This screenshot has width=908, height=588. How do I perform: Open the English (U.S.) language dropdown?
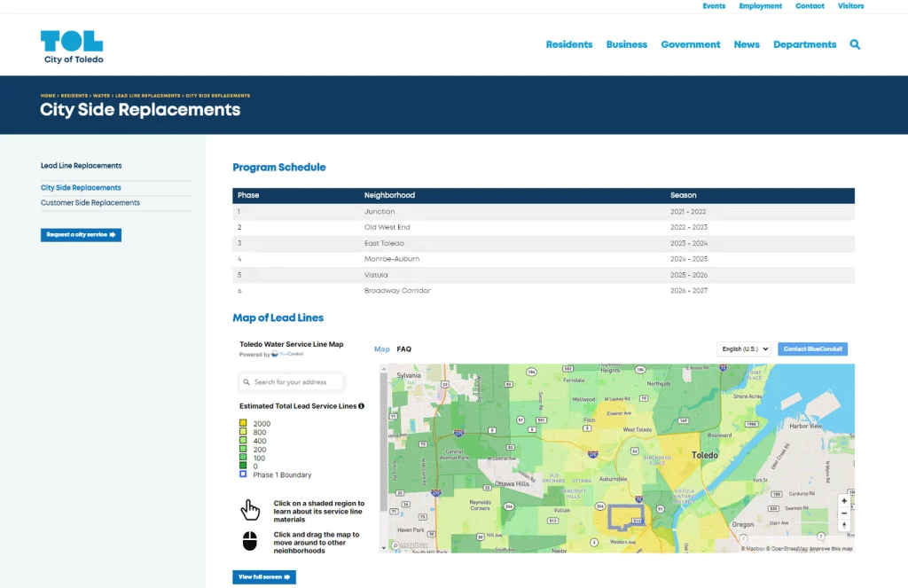[x=743, y=349]
